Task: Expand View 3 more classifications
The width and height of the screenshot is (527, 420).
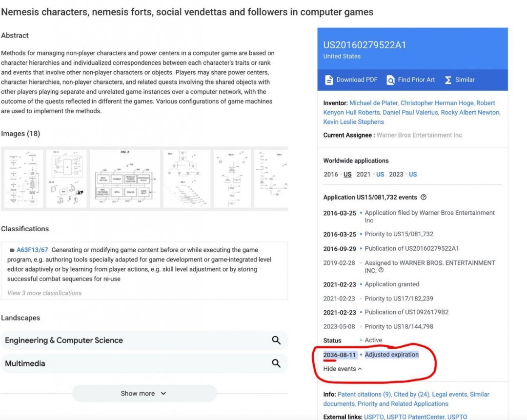Action: pos(44,293)
